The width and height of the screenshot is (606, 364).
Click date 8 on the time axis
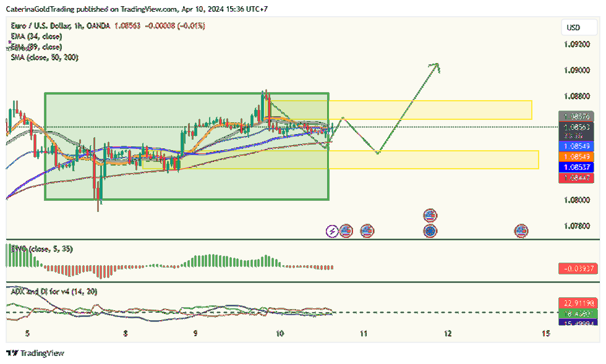point(125,333)
